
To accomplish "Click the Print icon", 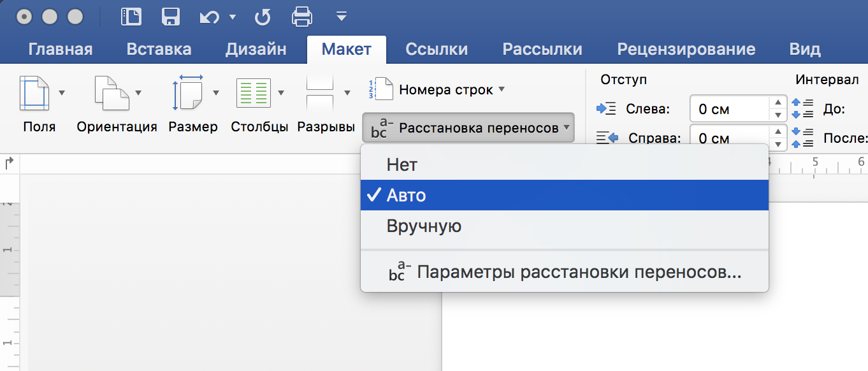I will coord(302,17).
